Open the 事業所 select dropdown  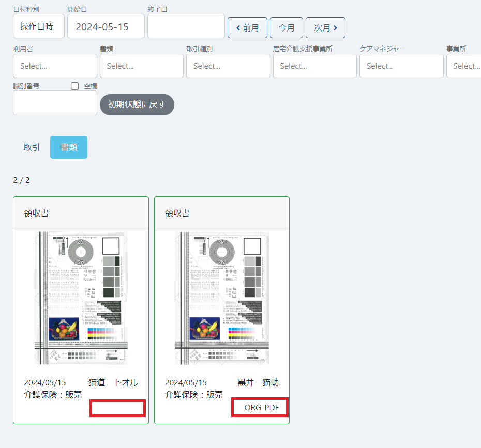coord(464,66)
